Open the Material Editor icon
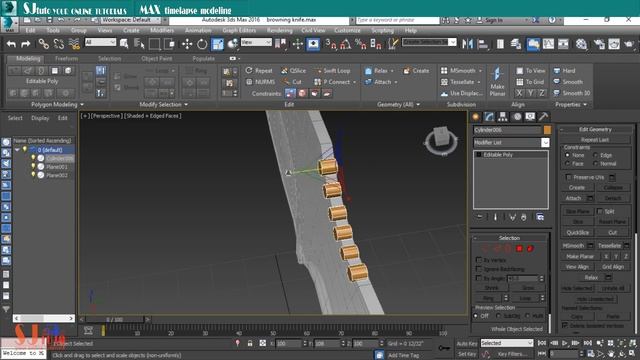The height and width of the screenshot is (360, 640). tap(581, 44)
